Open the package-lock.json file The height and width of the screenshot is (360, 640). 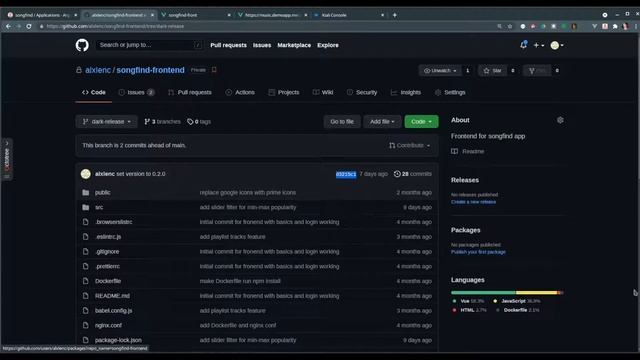[x=118, y=340]
